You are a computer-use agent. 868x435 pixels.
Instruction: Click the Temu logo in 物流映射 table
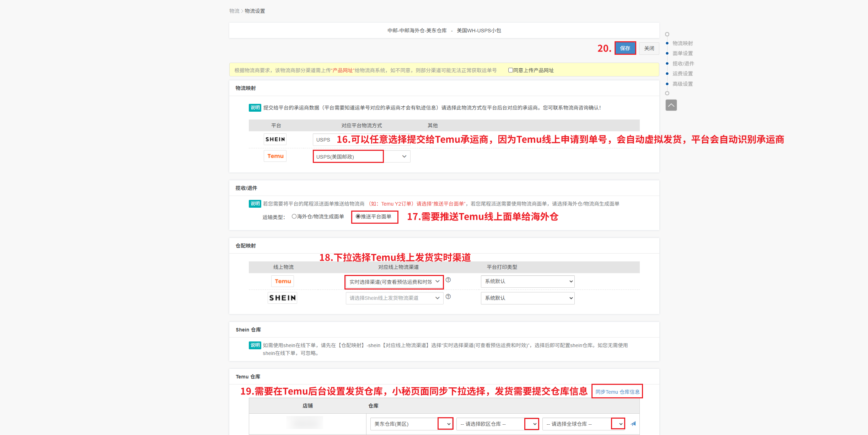tap(275, 156)
